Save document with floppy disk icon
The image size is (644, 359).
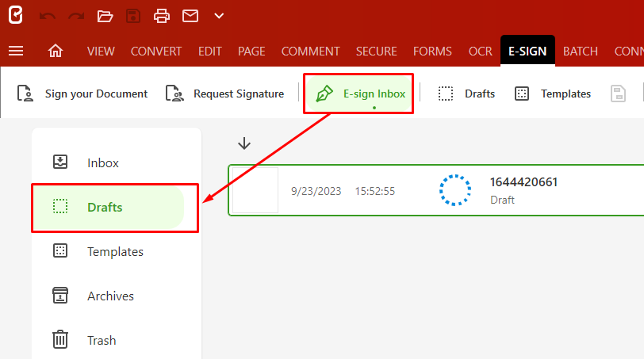(133, 16)
